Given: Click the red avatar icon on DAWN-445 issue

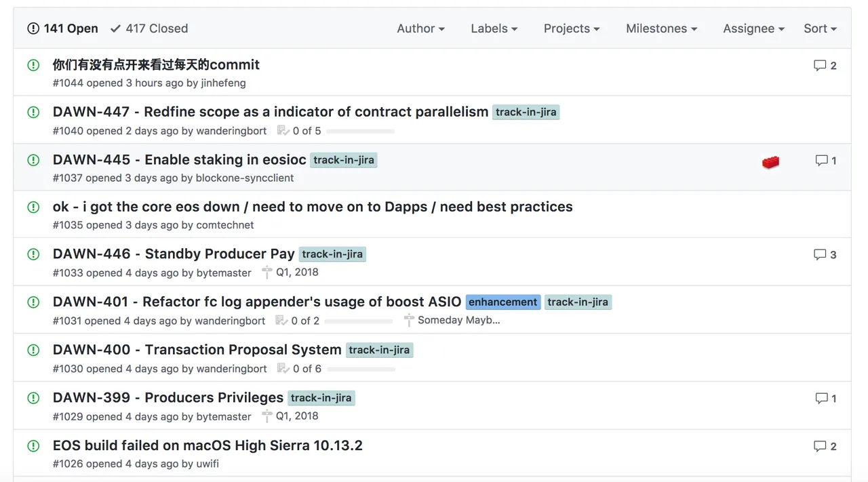Looking at the screenshot, I should [770, 162].
